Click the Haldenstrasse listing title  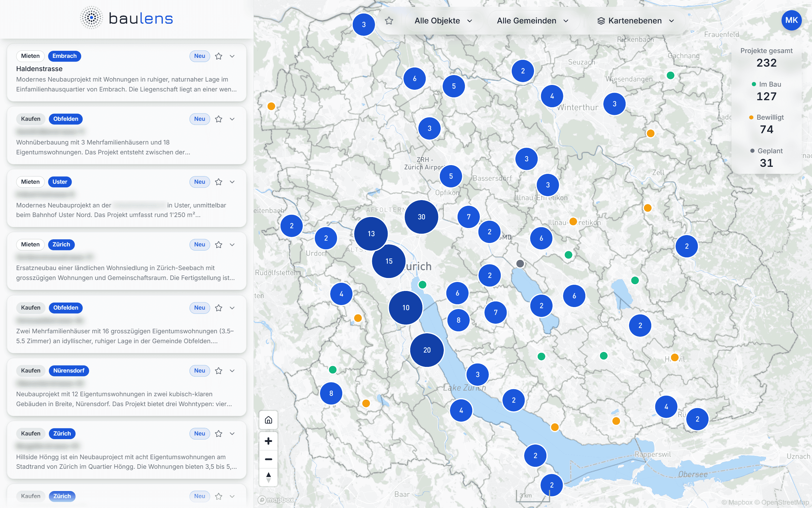click(x=39, y=69)
